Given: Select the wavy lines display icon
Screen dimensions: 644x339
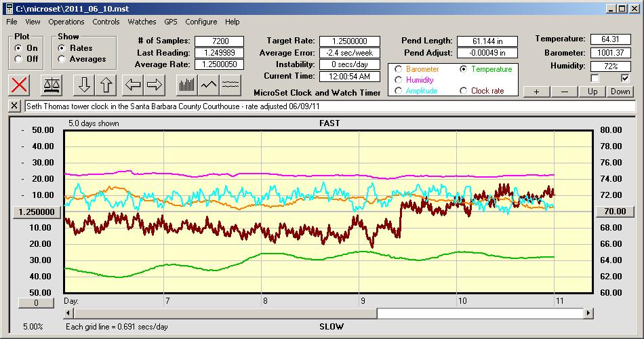Looking at the screenshot, I should [230, 85].
